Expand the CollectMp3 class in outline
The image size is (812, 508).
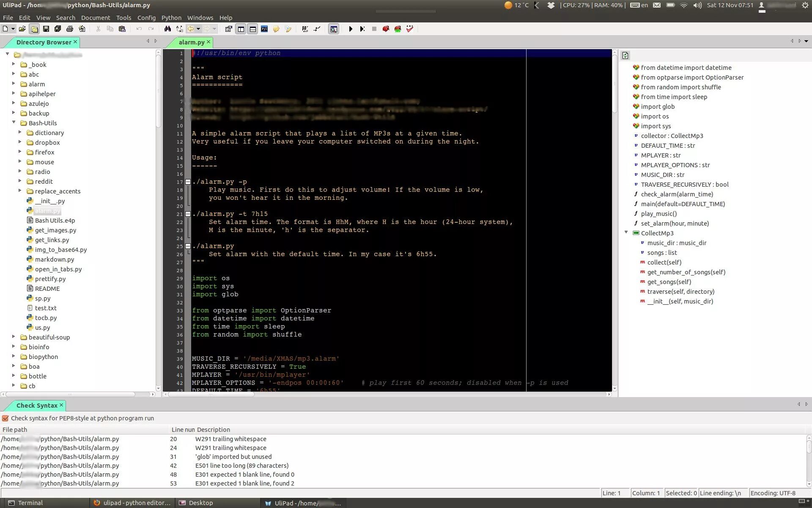[x=626, y=233]
